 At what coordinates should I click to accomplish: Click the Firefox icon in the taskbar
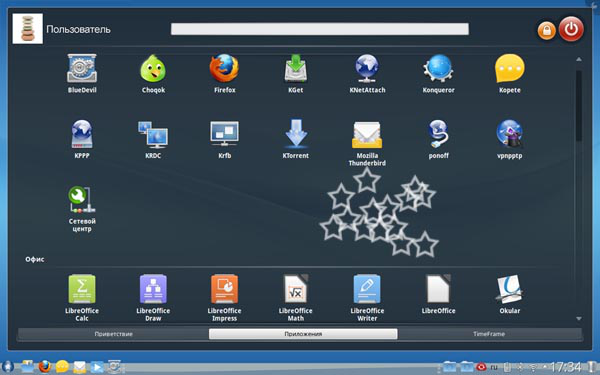(45, 367)
